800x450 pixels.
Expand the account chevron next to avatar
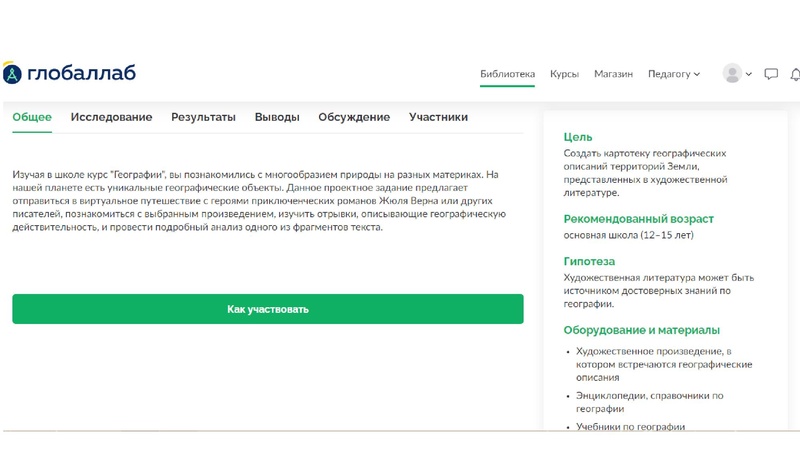coord(748,74)
